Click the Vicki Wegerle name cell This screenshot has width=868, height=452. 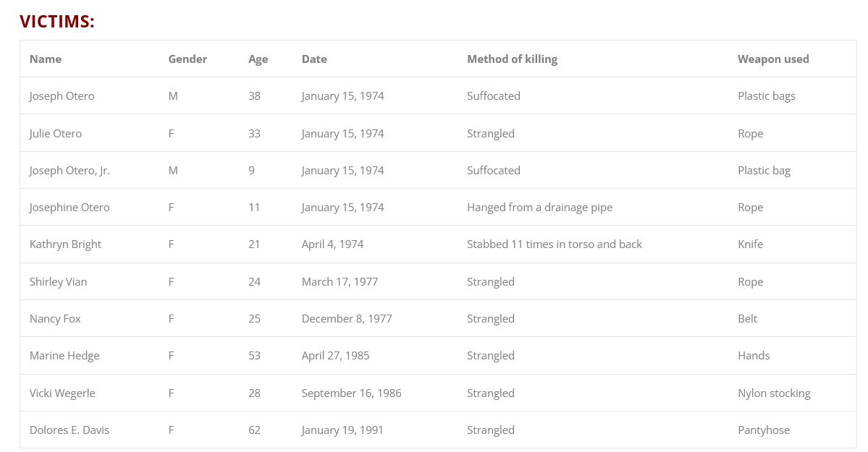pos(62,393)
